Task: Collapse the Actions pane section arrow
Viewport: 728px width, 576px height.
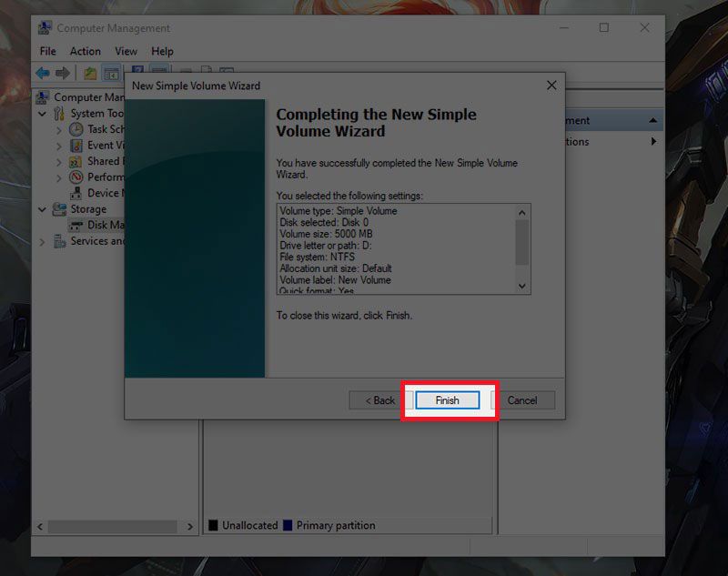Action: tap(652, 120)
